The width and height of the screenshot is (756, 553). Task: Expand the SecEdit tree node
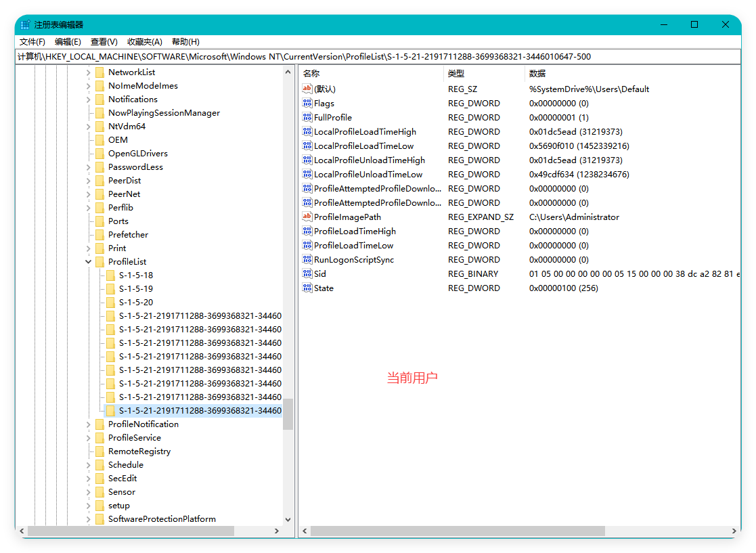pos(88,479)
